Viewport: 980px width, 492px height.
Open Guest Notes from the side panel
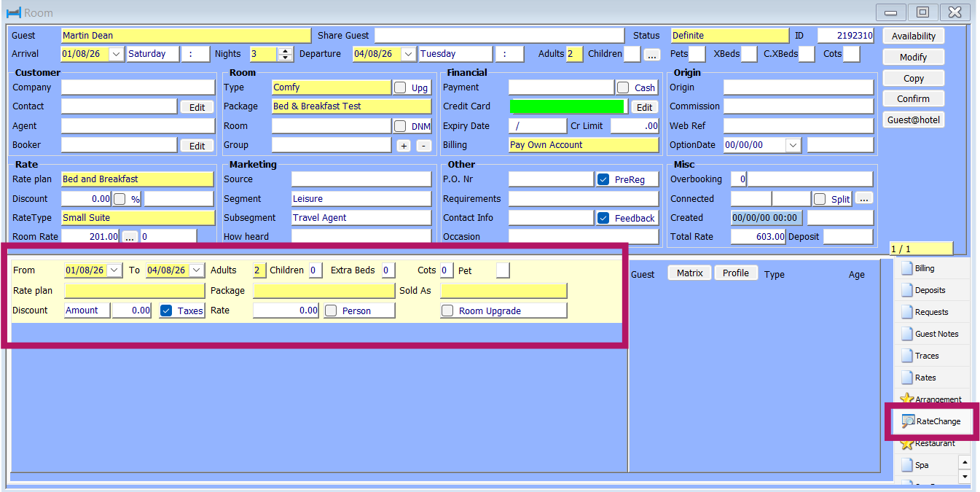pyautogui.click(x=932, y=334)
